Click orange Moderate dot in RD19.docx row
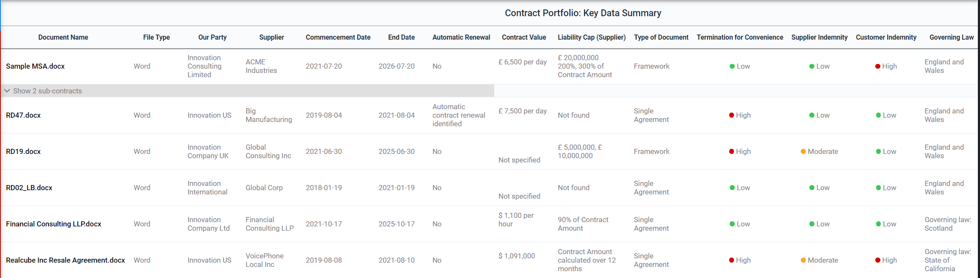This screenshot has height=278, width=980. coord(803,152)
